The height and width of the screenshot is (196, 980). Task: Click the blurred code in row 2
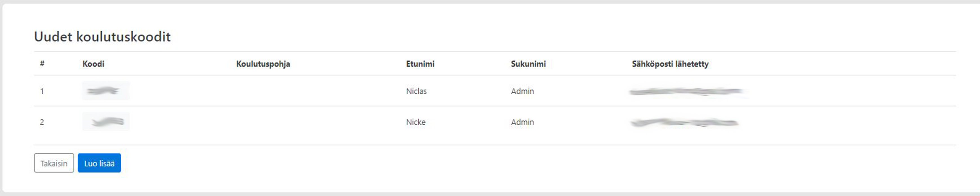click(x=106, y=122)
